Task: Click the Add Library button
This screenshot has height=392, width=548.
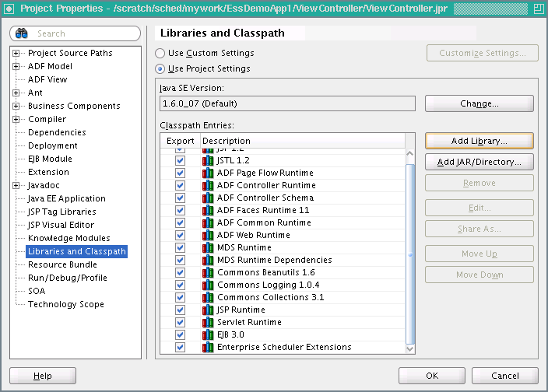Action: [x=479, y=141]
